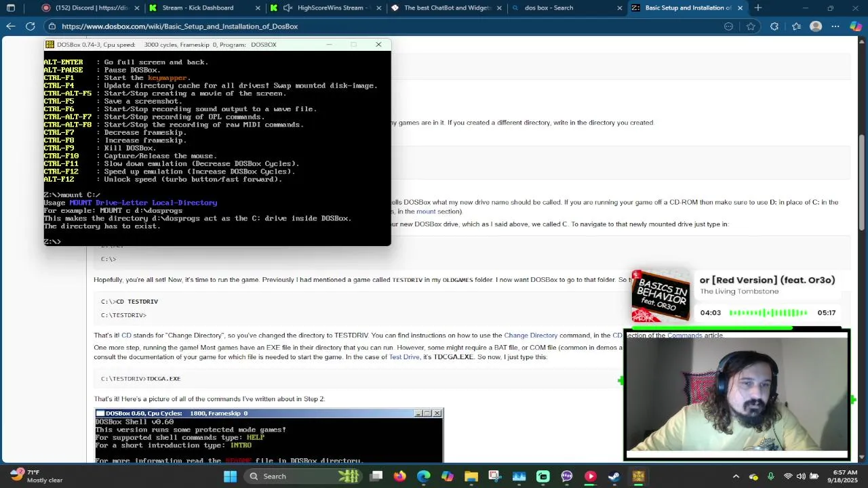Open the favorites list icon

pyautogui.click(x=796, y=26)
